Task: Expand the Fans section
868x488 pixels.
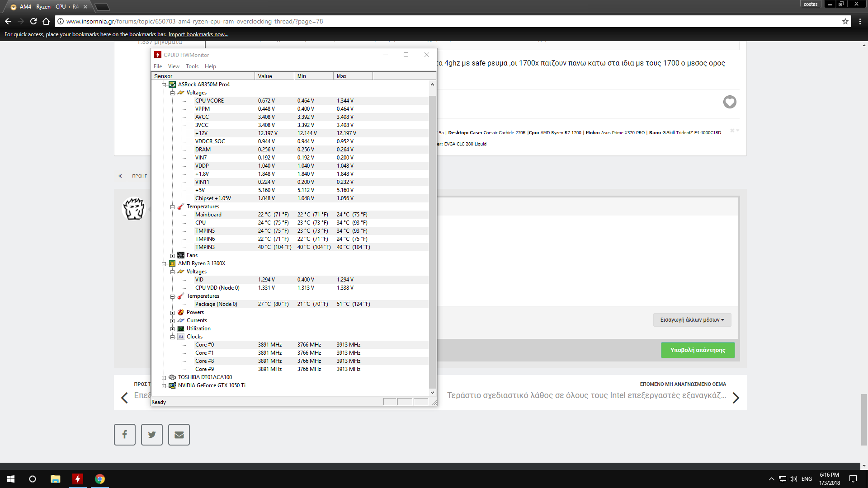Action: point(172,256)
